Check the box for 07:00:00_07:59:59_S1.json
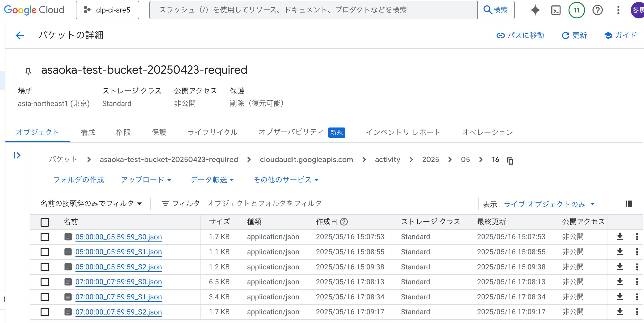The image size is (644, 323). tap(45, 297)
